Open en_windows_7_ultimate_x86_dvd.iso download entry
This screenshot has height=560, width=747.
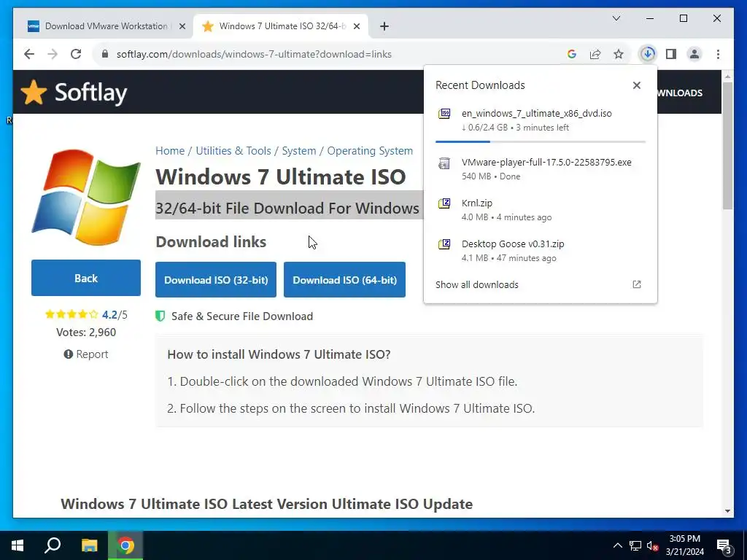coord(541,120)
